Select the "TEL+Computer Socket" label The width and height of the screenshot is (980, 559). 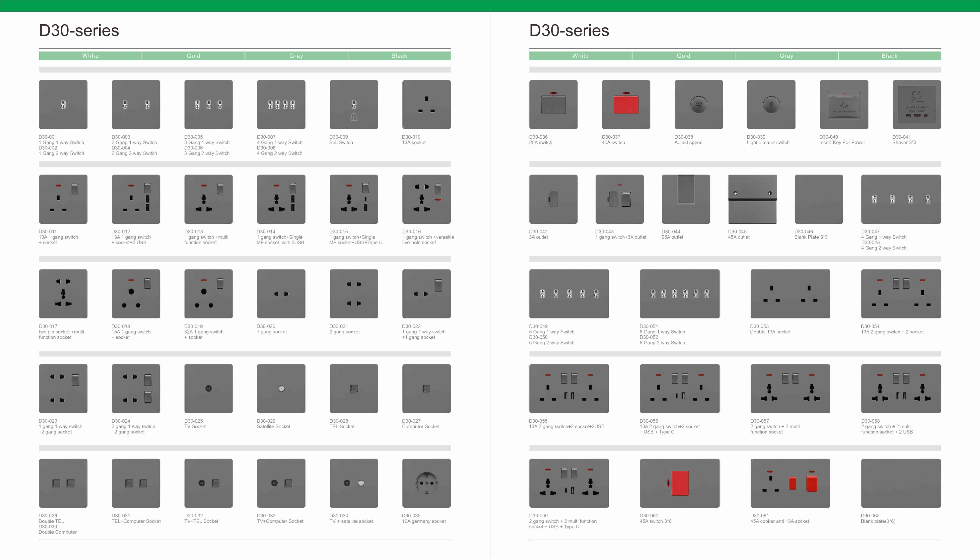coord(136,521)
